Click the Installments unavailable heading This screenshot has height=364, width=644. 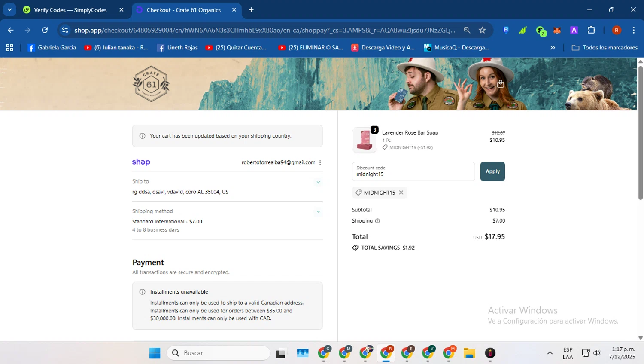click(x=179, y=292)
